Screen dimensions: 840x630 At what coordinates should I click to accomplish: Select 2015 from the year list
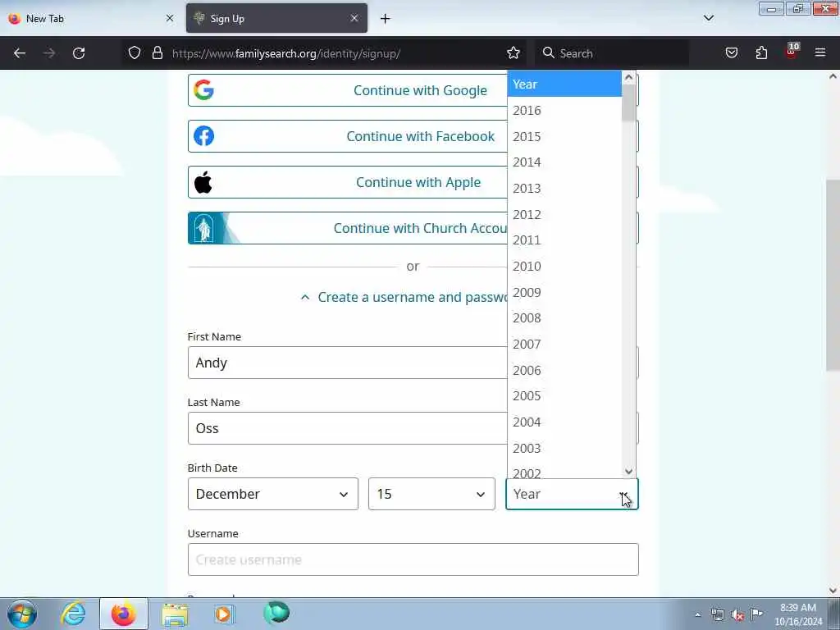click(564, 137)
